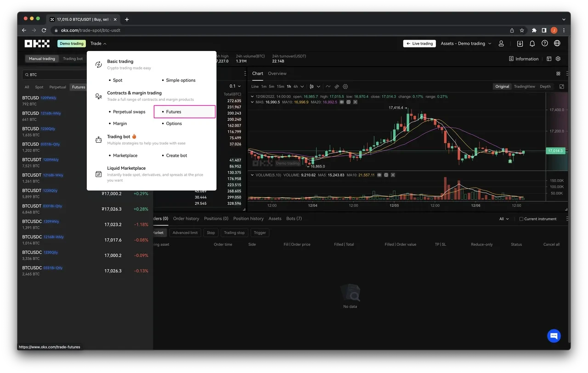Image resolution: width=588 pixels, height=373 pixels.
Task: Open the help question mark icon
Action: pyautogui.click(x=545, y=44)
